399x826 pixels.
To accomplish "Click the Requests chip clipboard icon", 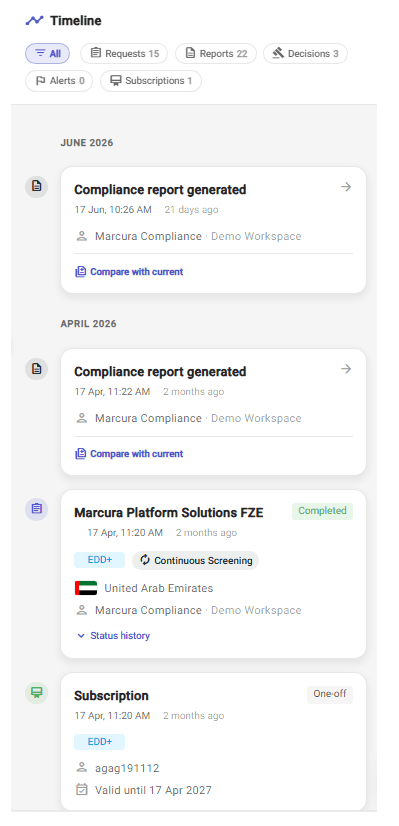I will tap(96, 53).
